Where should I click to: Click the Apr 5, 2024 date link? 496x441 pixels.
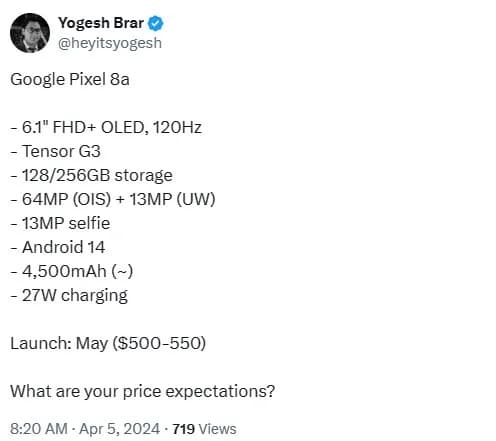click(x=120, y=429)
